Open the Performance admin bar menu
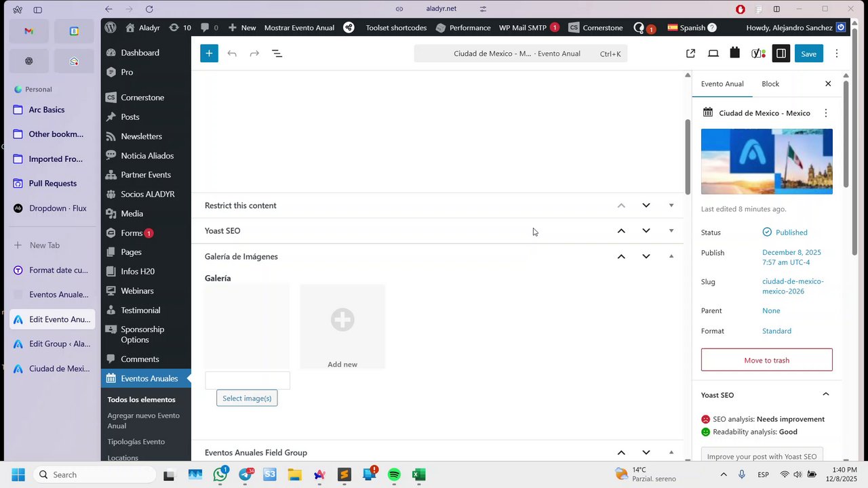 (463, 28)
